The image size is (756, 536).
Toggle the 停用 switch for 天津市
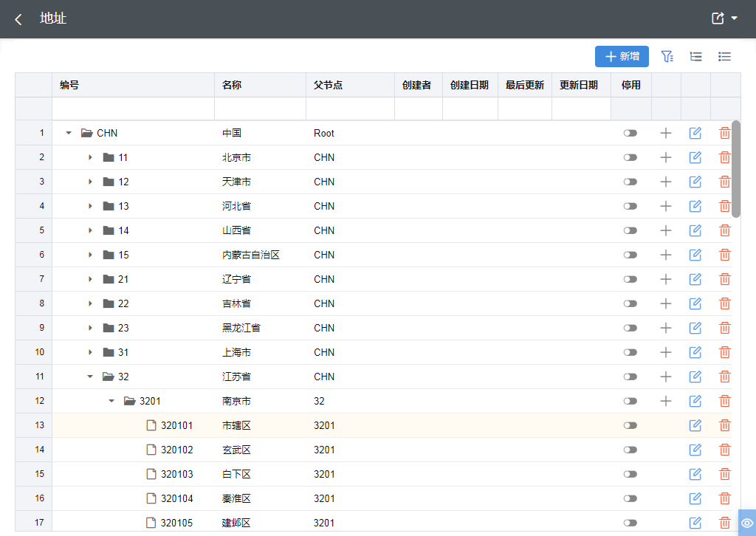(x=630, y=182)
